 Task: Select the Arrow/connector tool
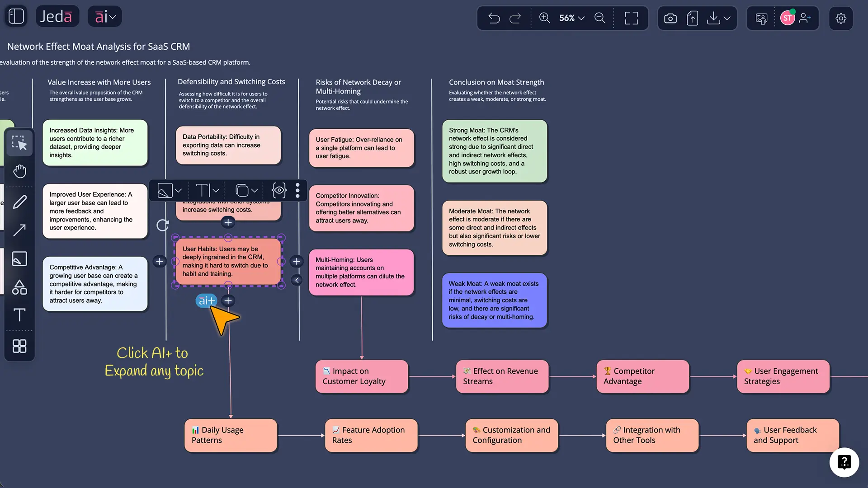point(19,230)
